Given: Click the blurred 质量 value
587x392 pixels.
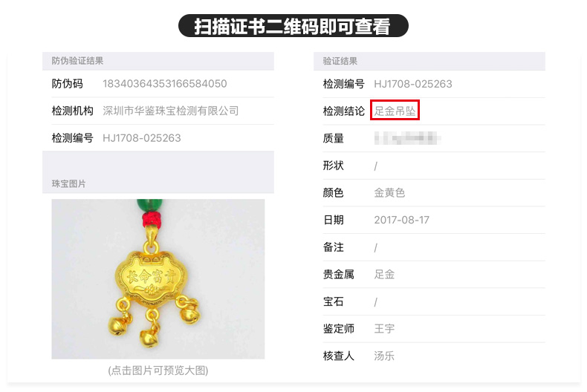Looking at the screenshot, I should click(x=407, y=138).
